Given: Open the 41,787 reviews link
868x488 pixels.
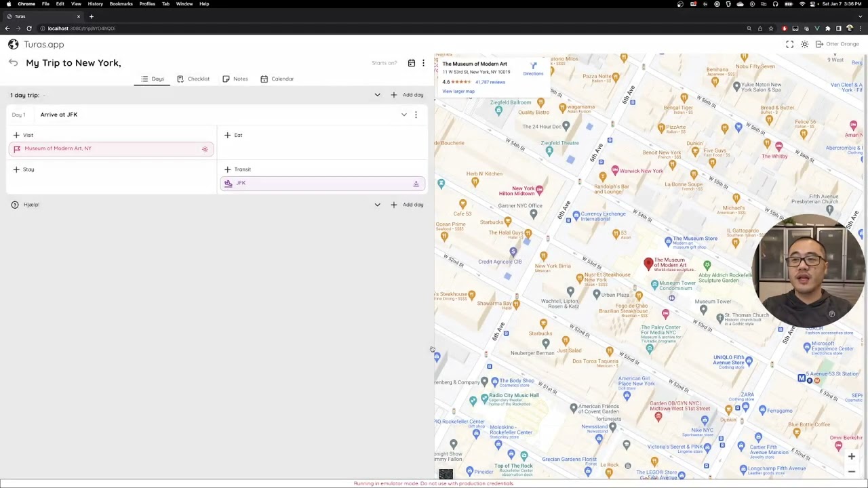Looking at the screenshot, I should (490, 82).
